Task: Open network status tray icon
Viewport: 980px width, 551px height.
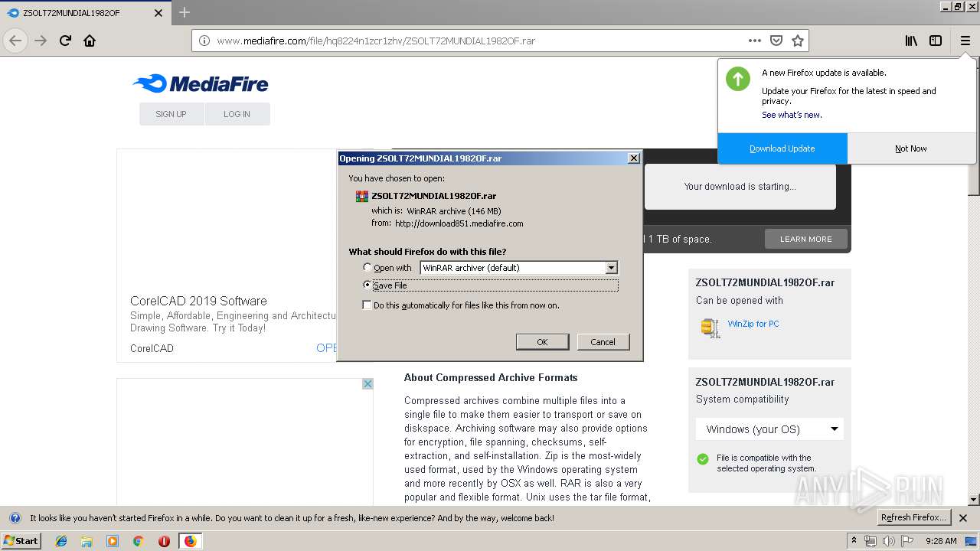Action: click(871, 541)
